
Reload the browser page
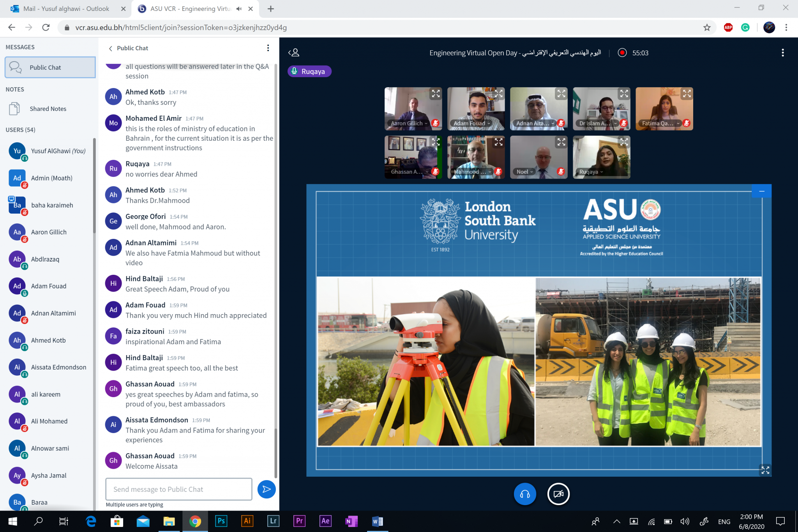coord(46,27)
